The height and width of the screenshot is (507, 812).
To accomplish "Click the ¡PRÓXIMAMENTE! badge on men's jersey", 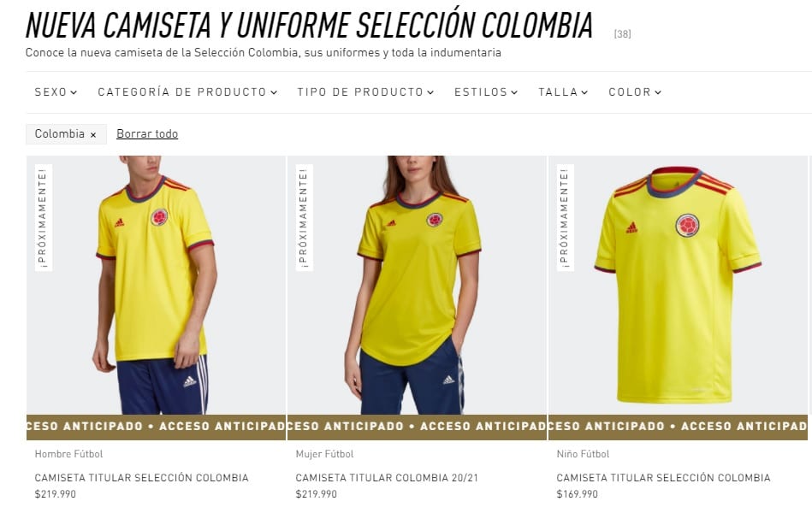I will coord(43,218).
